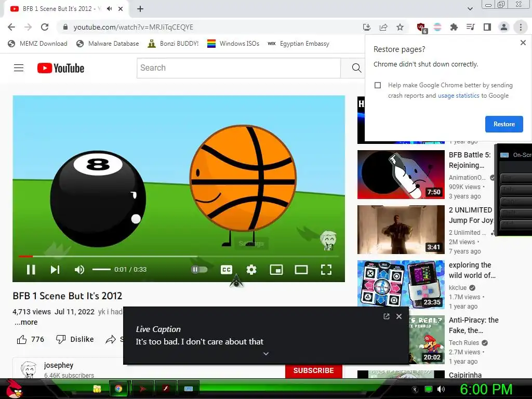This screenshot has height=399, width=532.
Task: Open a new browser tab
Action: coord(140,9)
